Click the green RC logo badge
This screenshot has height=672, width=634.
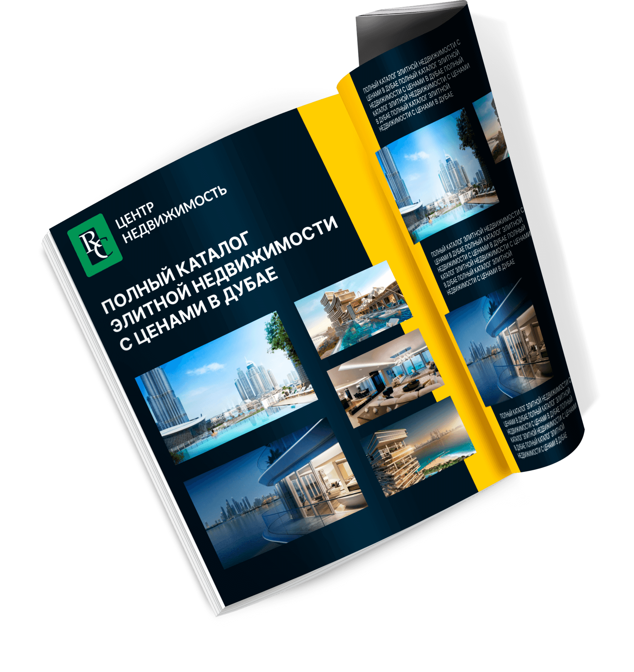coord(95,245)
